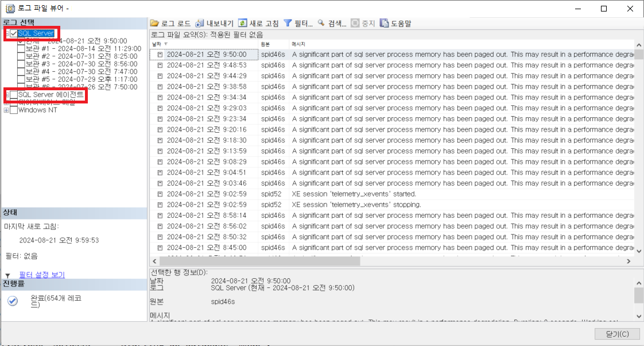Click the 필터 funnel icon

[x=288, y=24]
